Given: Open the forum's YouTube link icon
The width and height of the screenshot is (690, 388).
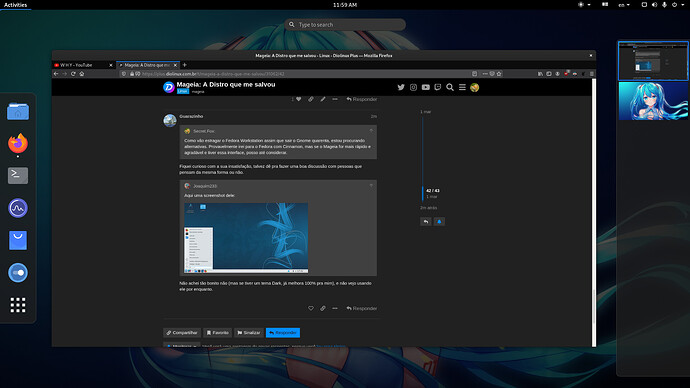Looking at the screenshot, I should coord(426,87).
